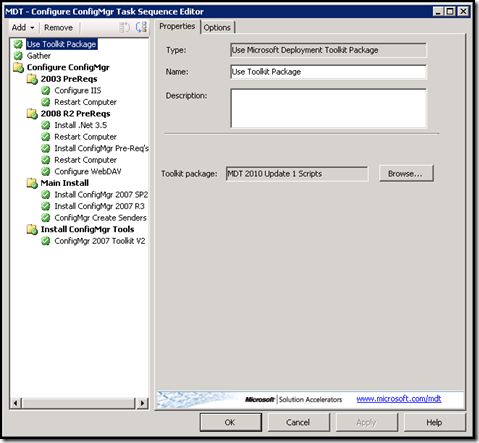
Task: Click check icon beside Configure WebDAV
Action: tap(46, 171)
